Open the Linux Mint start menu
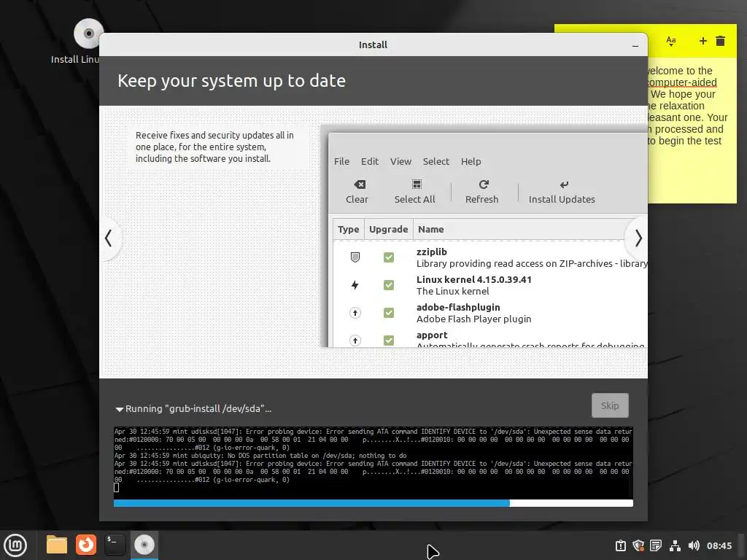The image size is (747, 560). [15, 545]
